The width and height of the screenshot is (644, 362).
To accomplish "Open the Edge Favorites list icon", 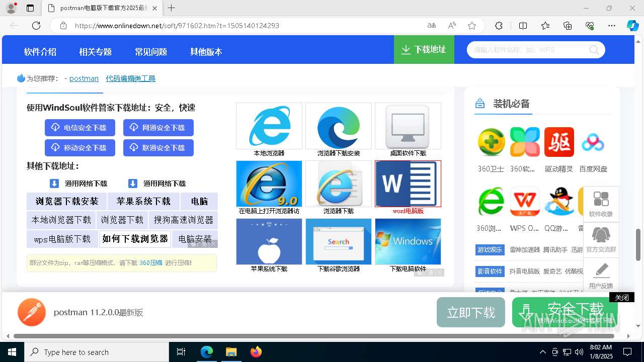I will click(x=545, y=26).
